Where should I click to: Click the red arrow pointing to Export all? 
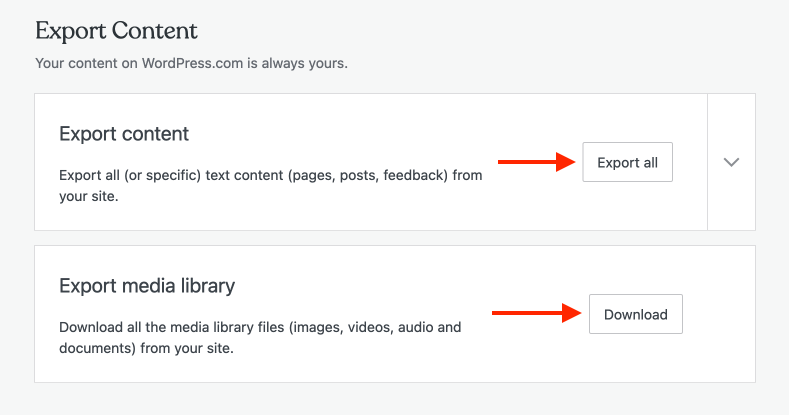click(x=535, y=163)
